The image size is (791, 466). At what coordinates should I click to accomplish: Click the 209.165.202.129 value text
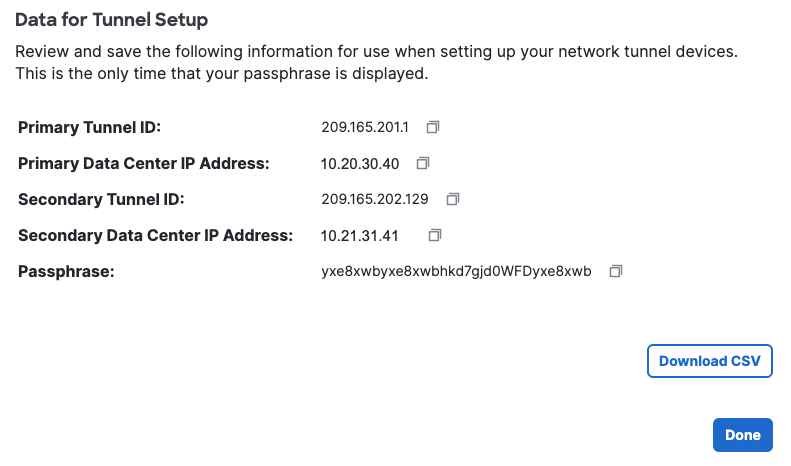click(375, 199)
